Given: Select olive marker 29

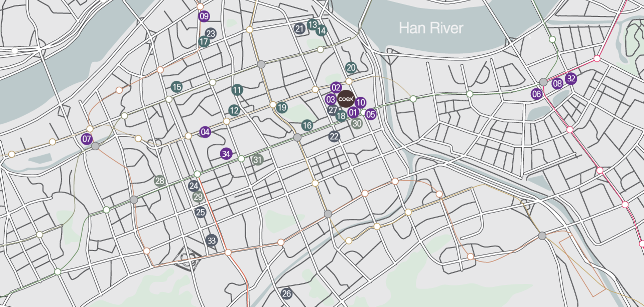Looking at the screenshot, I should (198, 197).
